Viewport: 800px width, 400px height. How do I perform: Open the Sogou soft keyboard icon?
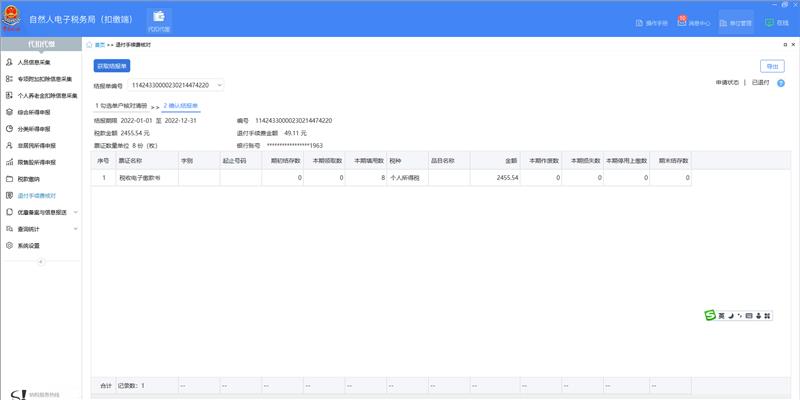(750, 316)
